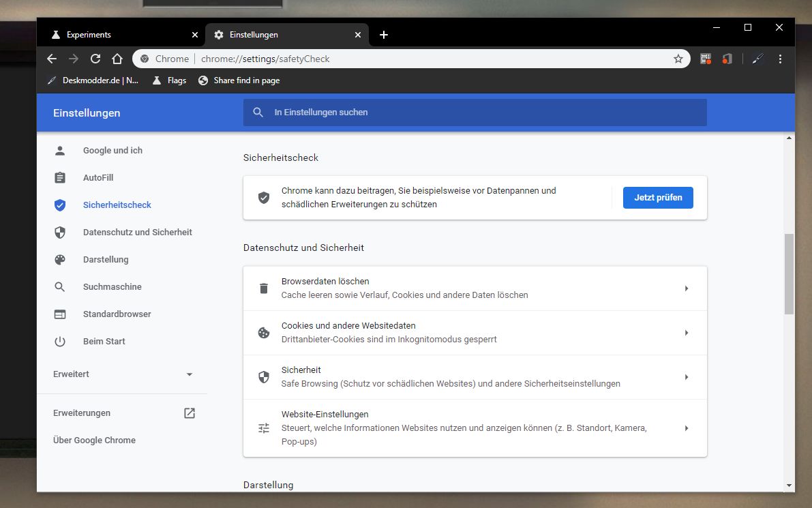The width and height of the screenshot is (812, 508).
Task: Click the scrollbar up arrow
Action: click(x=789, y=138)
